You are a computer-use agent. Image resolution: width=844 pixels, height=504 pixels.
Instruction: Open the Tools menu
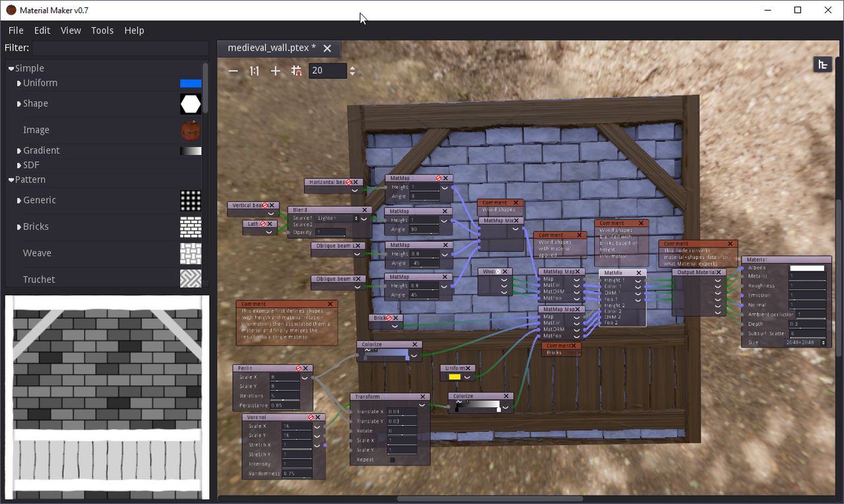(102, 30)
